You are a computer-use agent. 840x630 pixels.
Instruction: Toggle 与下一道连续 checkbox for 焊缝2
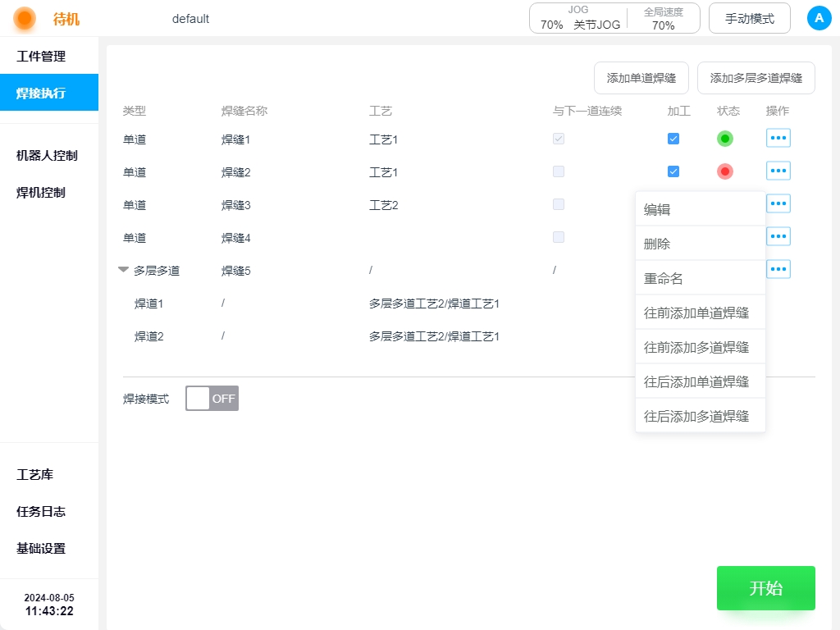(x=559, y=171)
